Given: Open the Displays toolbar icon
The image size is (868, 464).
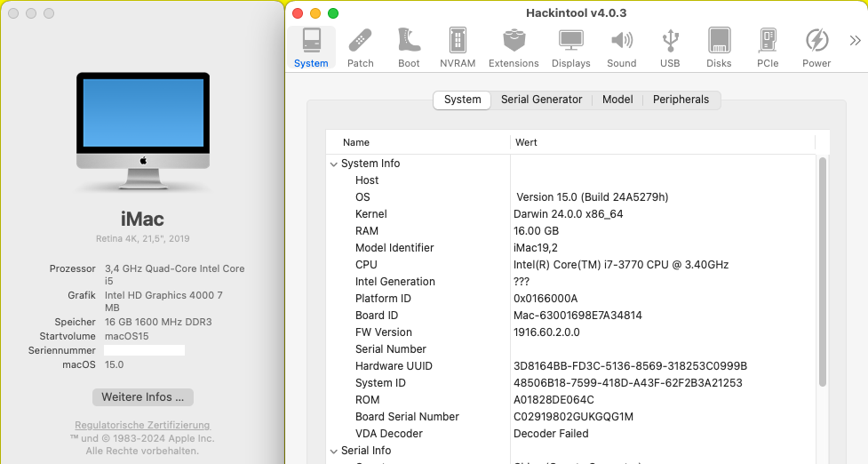Looking at the screenshot, I should (570, 48).
